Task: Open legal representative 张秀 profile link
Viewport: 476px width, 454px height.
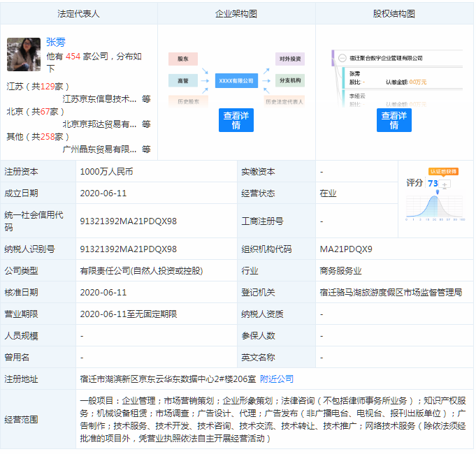Action: point(56,42)
